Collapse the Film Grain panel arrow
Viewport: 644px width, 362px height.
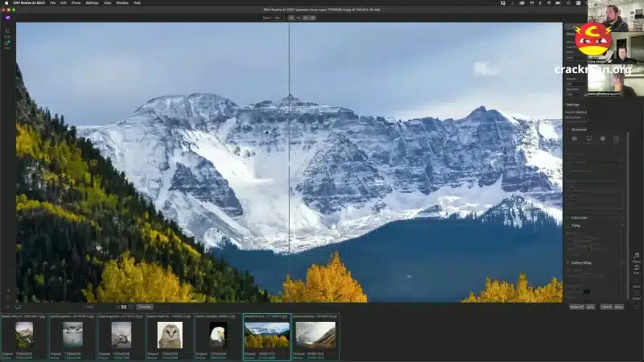622,217
